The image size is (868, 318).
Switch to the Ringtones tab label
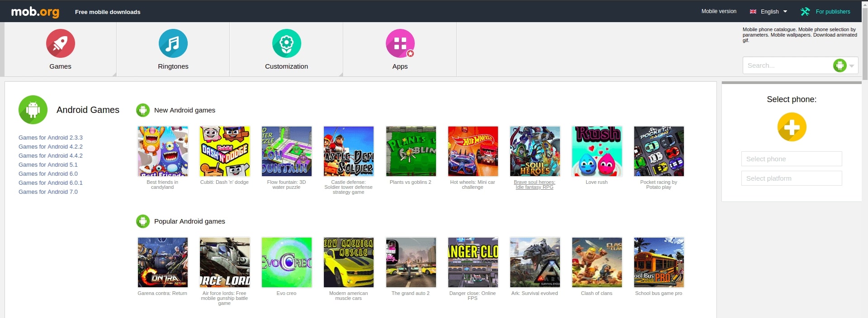click(173, 66)
